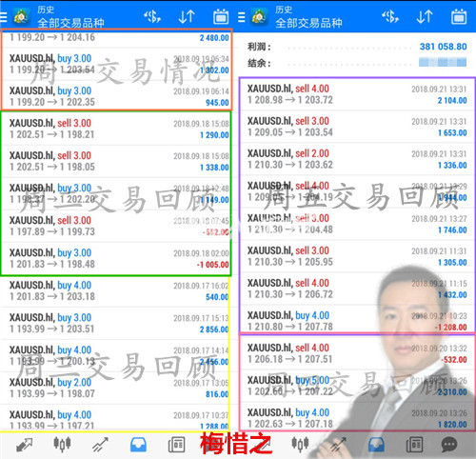Open the candlestick Chart tab in right bottom bar

pos(300,444)
